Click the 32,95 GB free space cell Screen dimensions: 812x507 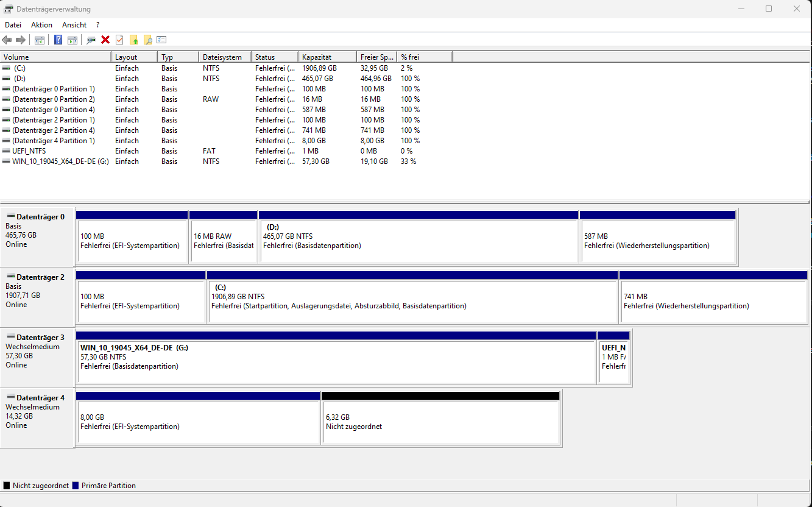[374, 68]
